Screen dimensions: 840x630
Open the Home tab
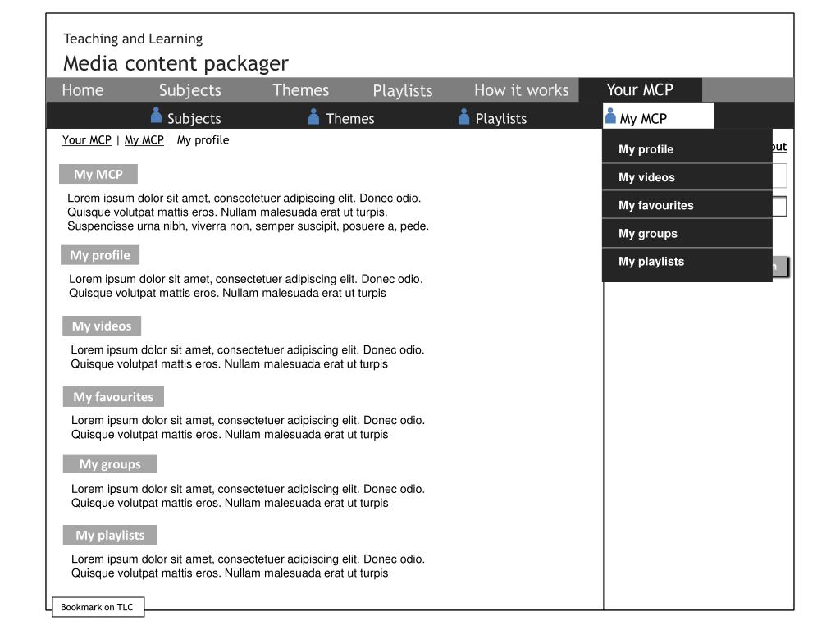[x=83, y=90]
